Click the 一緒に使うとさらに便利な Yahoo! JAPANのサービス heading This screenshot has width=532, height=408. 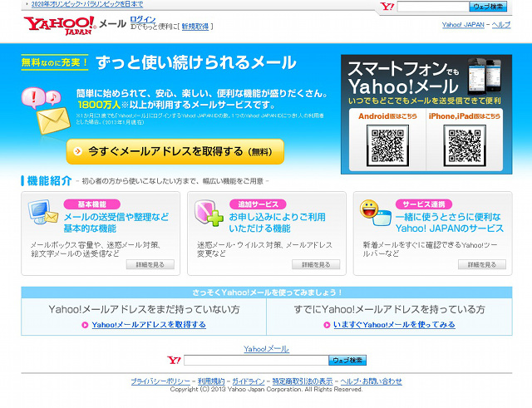tap(450, 223)
